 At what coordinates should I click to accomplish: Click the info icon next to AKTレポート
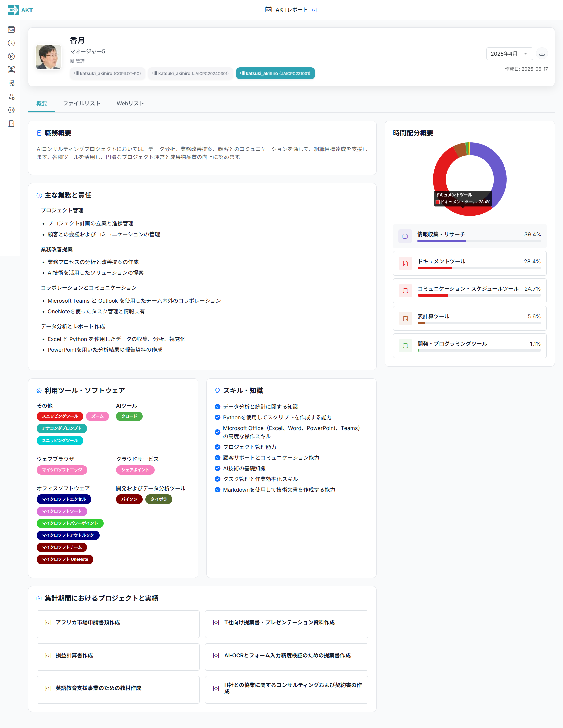point(314,10)
